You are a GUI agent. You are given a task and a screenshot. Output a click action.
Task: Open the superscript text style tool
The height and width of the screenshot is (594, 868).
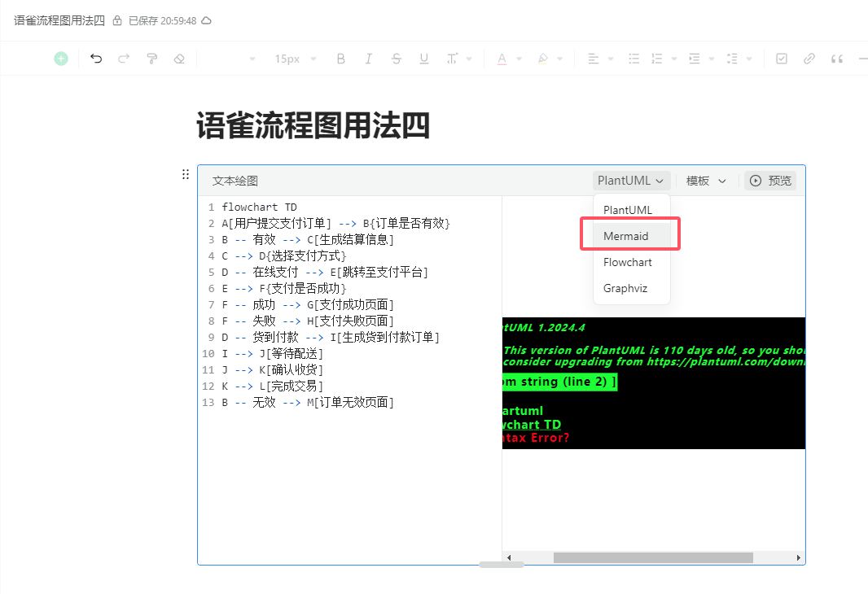452,59
